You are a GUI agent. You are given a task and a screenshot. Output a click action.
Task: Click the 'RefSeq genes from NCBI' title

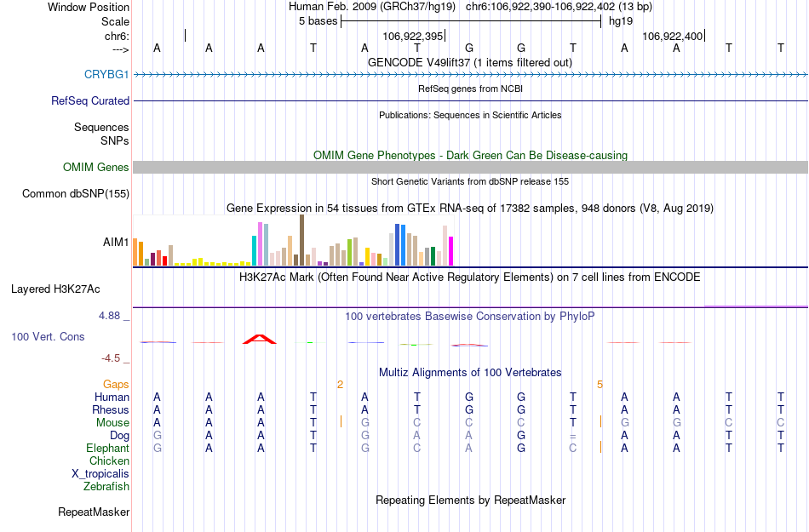pos(470,89)
